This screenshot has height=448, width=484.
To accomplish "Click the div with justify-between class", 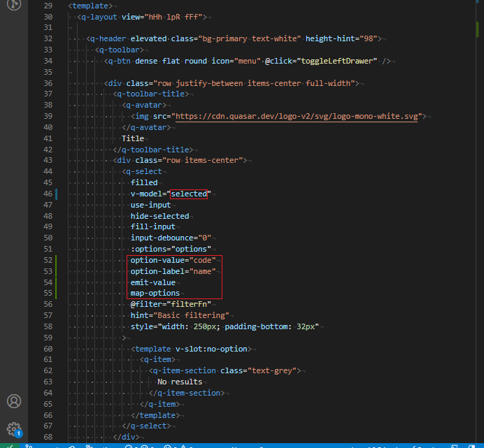I will tap(232, 84).
